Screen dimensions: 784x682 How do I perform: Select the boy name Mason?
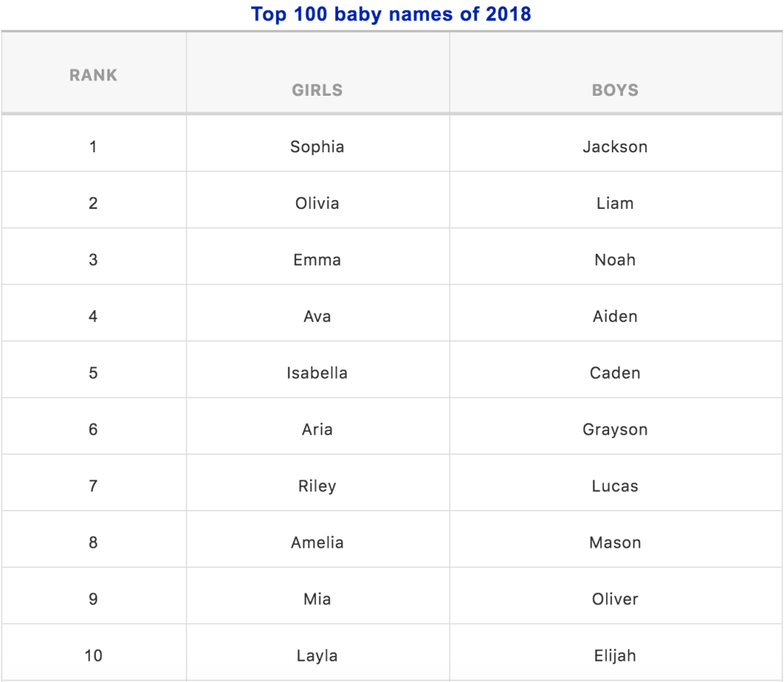click(x=616, y=542)
